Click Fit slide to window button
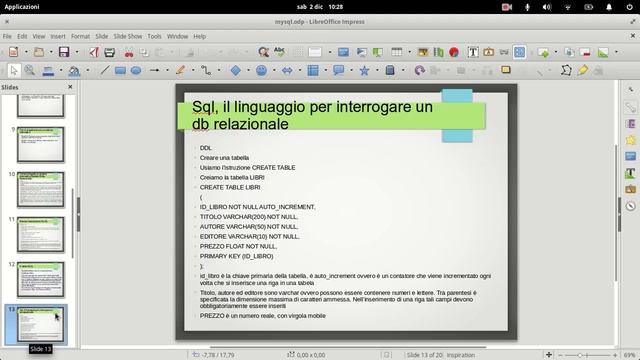 point(549,355)
